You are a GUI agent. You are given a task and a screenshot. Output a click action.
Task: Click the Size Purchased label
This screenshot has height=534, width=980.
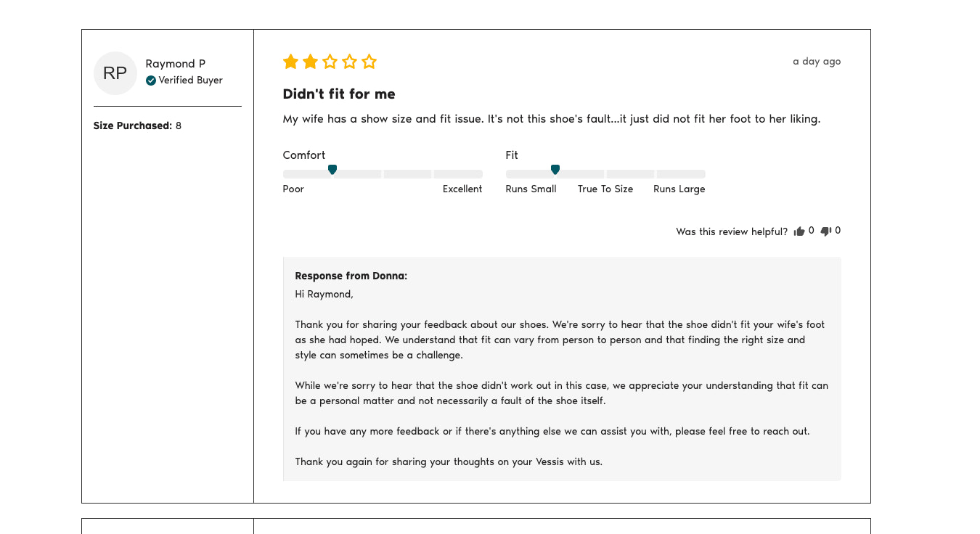coord(133,126)
